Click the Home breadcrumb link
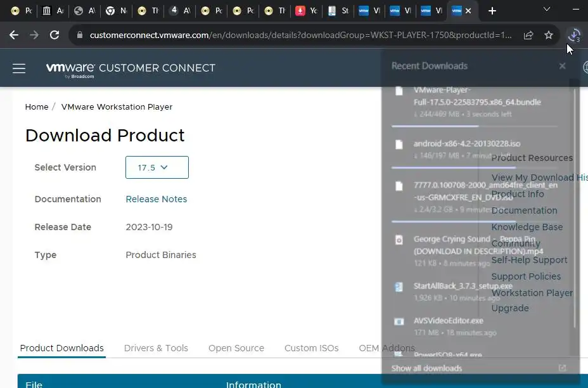 tap(37, 107)
